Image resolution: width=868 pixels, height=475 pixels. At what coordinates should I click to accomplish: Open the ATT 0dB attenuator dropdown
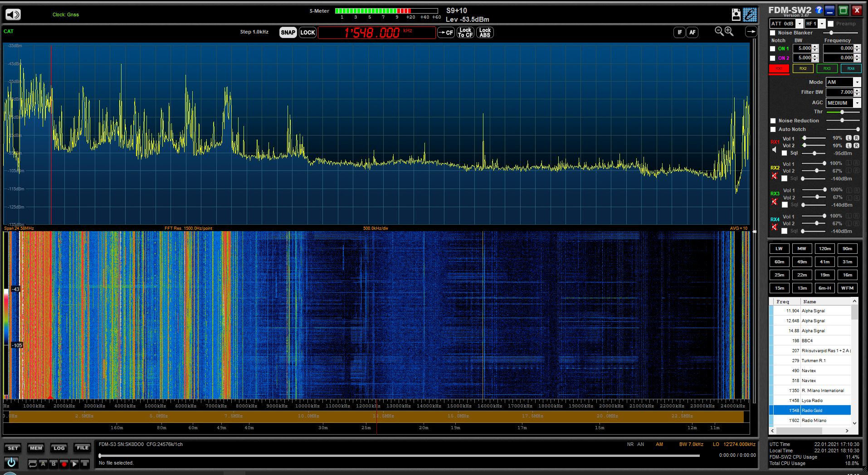(800, 24)
